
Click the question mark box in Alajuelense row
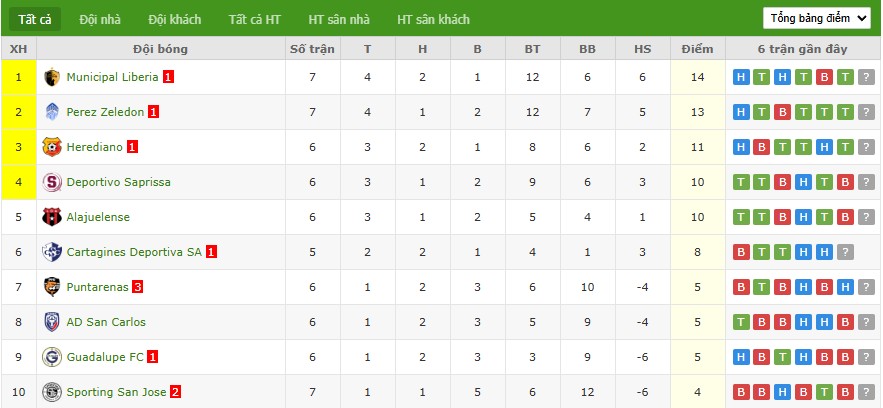[865, 217]
